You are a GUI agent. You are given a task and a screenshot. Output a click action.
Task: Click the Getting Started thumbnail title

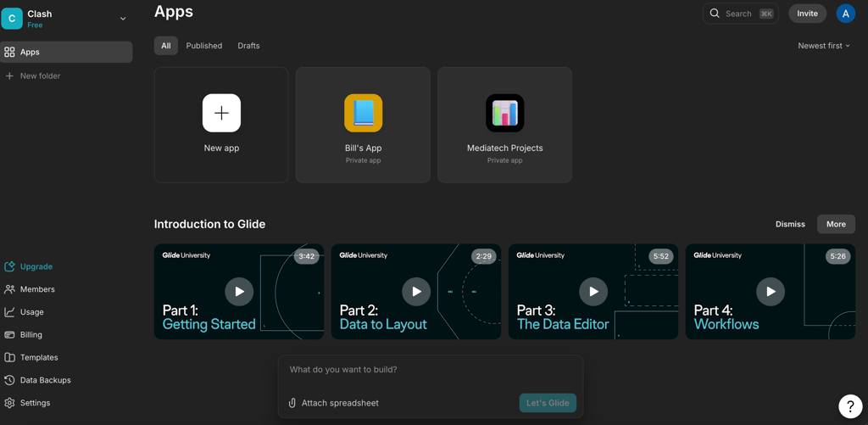pyautogui.click(x=209, y=325)
